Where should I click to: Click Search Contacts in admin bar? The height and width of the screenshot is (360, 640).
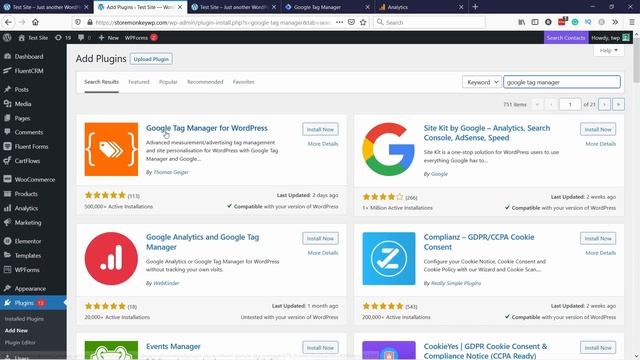566,38
